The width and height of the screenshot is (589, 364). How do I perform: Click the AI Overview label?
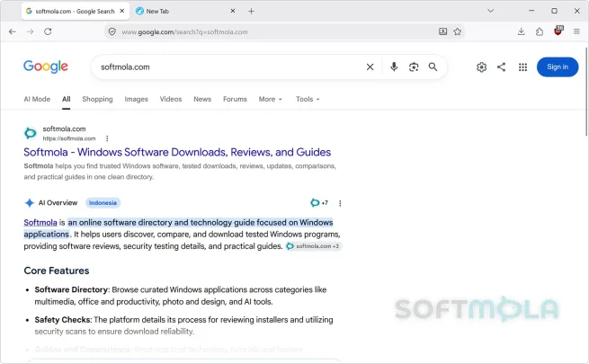coord(58,202)
